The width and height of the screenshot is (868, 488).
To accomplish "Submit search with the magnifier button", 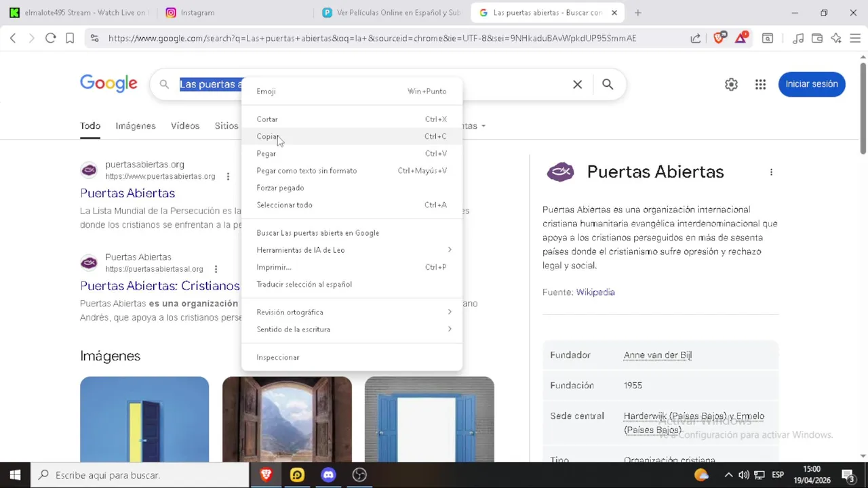I will [x=608, y=84].
